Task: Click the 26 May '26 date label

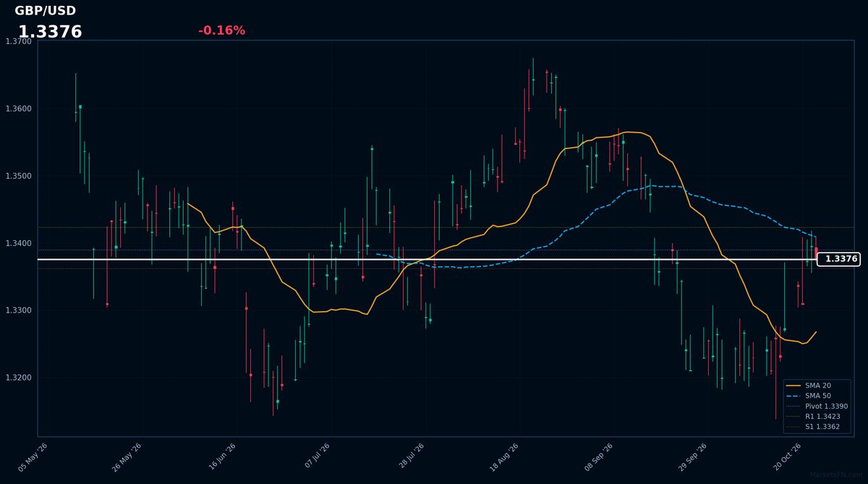Action: click(x=127, y=457)
